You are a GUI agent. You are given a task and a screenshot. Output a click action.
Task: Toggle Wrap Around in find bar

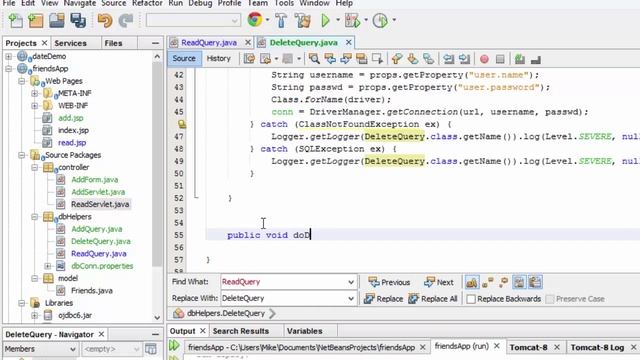click(535, 282)
